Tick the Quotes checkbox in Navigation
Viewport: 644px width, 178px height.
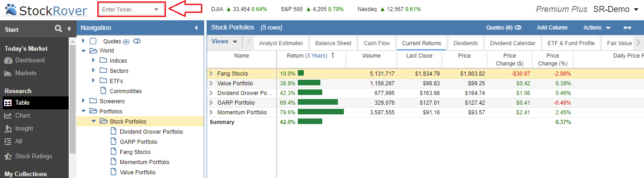click(93, 41)
